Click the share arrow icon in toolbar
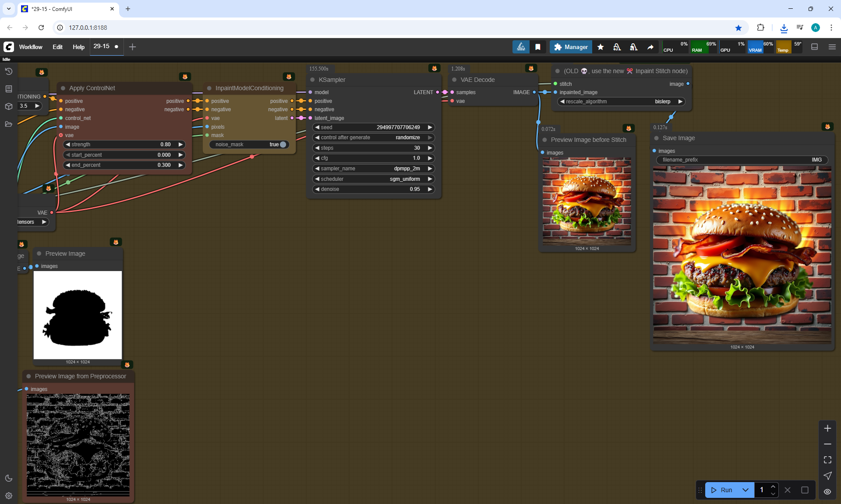 [650, 47]
